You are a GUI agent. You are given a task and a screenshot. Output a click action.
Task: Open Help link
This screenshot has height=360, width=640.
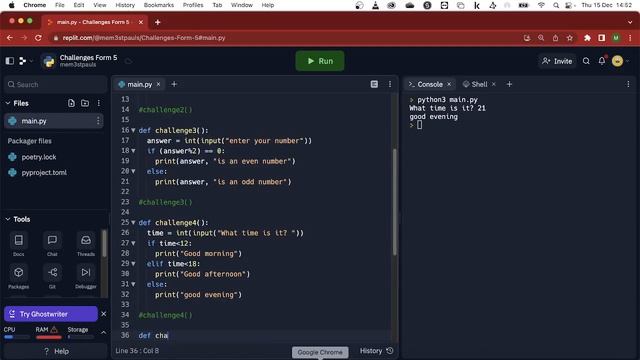56,351
